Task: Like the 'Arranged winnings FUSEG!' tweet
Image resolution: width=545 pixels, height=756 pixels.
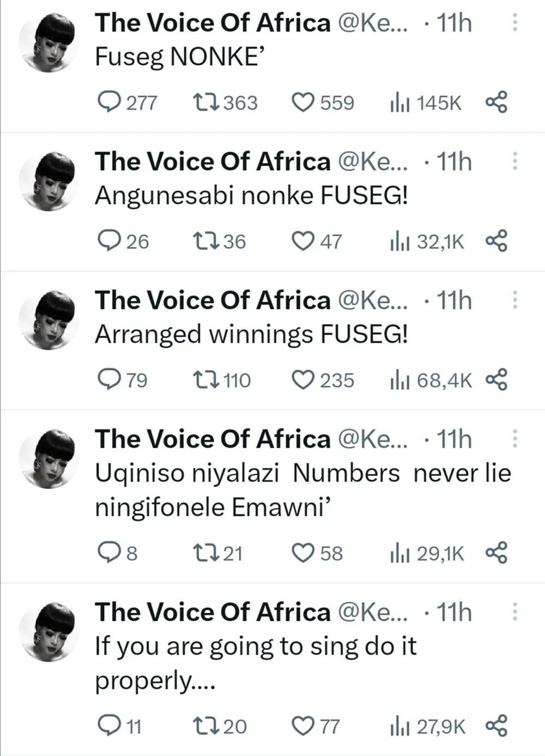Action: (x=303, y=380)
